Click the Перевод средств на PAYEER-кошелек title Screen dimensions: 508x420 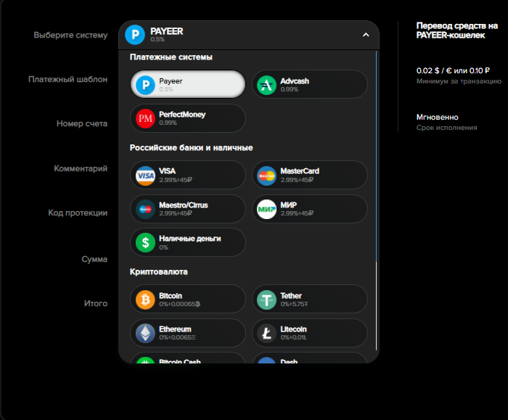tap(456, 30)
